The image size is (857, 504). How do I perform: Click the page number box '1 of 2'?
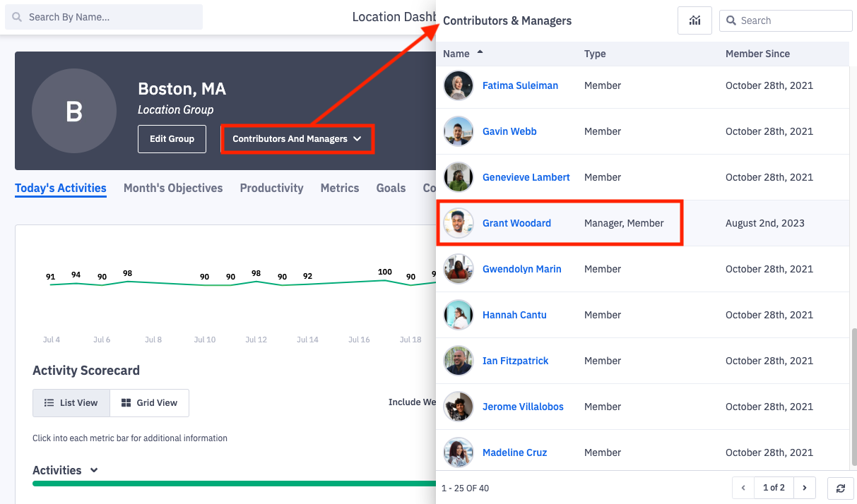774,488
